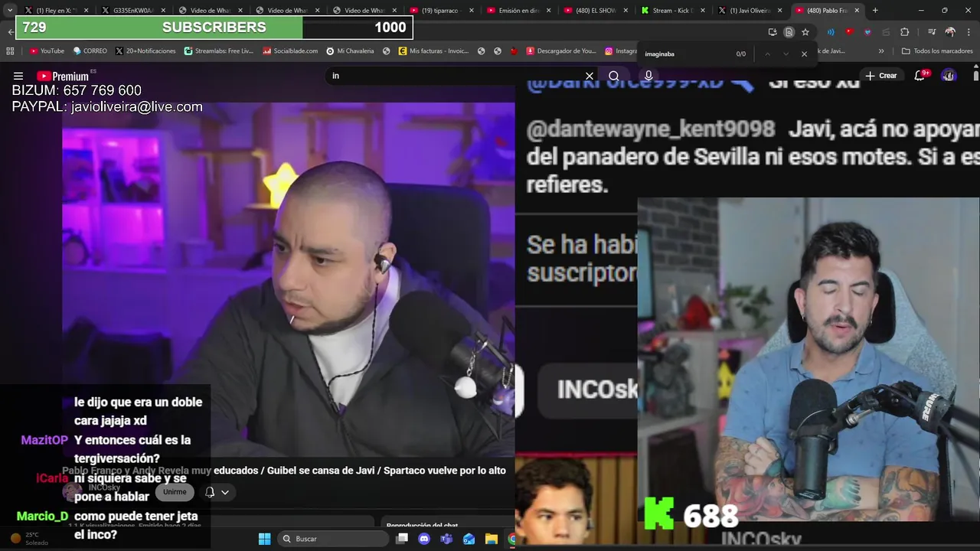This screenshot has width=980, height=551.
Task: Open Outlook mail from taskbar
Action: tap(469, 539)
